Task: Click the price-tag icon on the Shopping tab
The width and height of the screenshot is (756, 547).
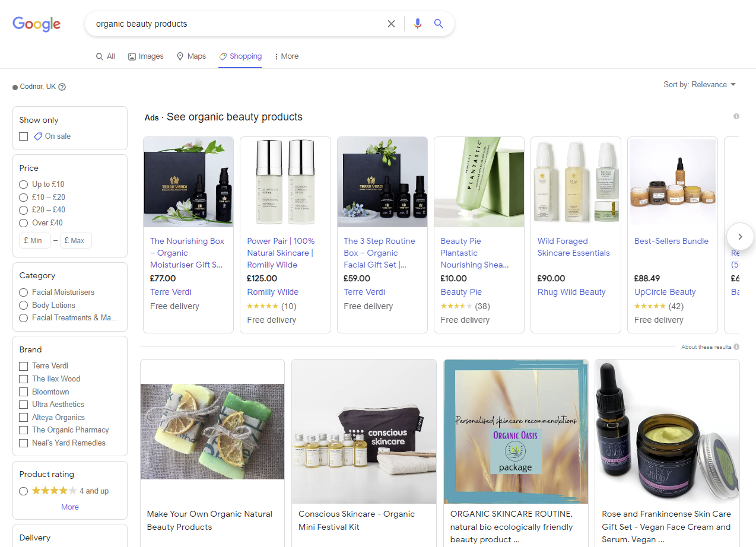Action: point(222,56)
